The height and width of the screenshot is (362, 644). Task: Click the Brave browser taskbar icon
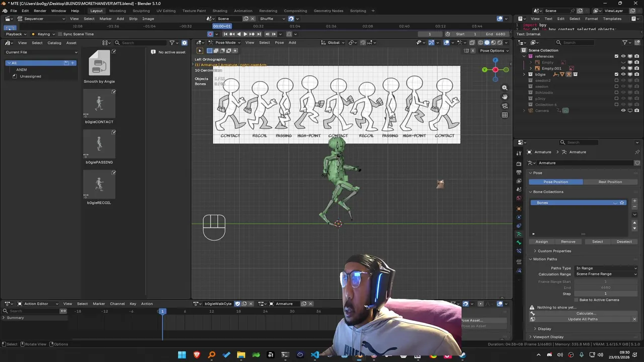coord(197,355)
